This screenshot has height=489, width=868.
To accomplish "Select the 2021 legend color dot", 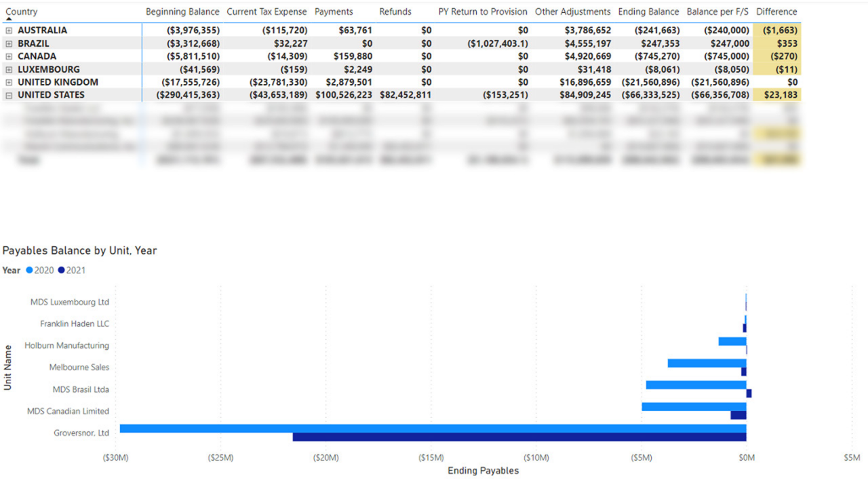I will pos(61,271).
